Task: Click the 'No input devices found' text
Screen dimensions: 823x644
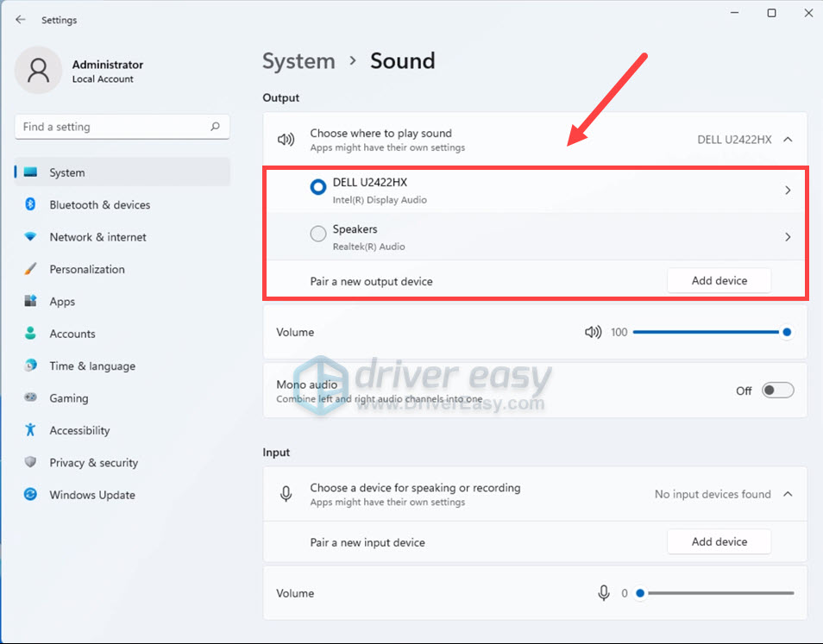Action: tap(713, 494)
